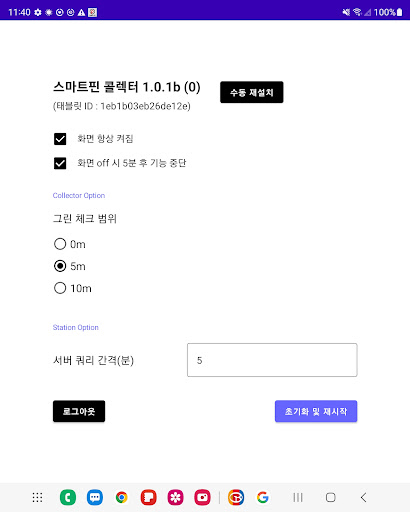Open the app drawer grid icon
Image resolution: width=410 pixels, height=512 pixels.
(37, 497)
